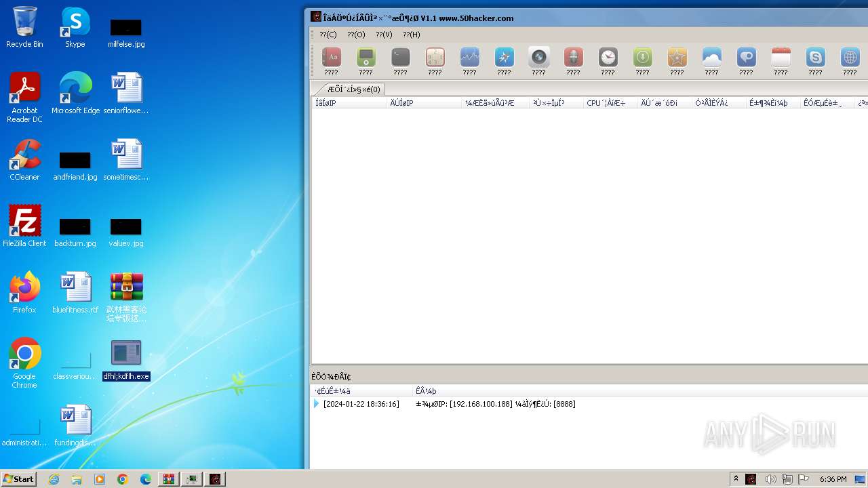Click the blue stock chart toolbar icon
Screen dimensions: 868x488
pos(469,57)
